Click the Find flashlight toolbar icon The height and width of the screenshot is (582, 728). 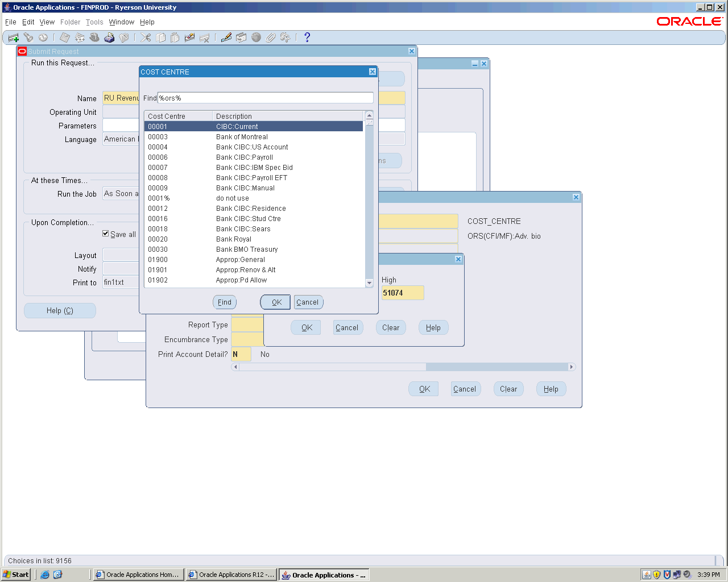pos(28,38)
